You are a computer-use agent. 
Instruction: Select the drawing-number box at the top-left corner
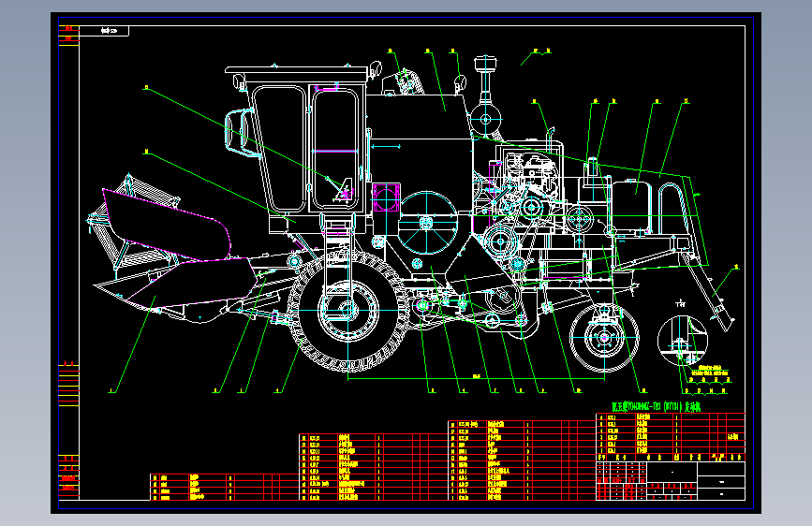(x=104, y=31)
